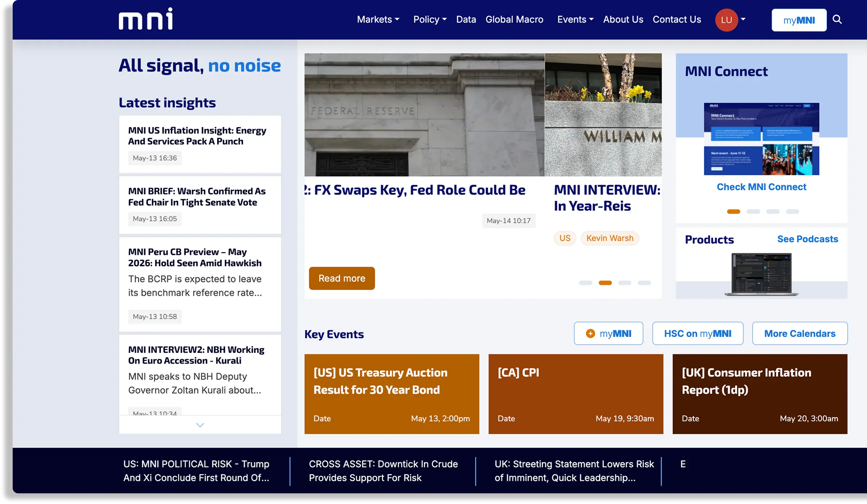Click the MNI Connect panel heading
Screen dimensions: 867x504
726,71
